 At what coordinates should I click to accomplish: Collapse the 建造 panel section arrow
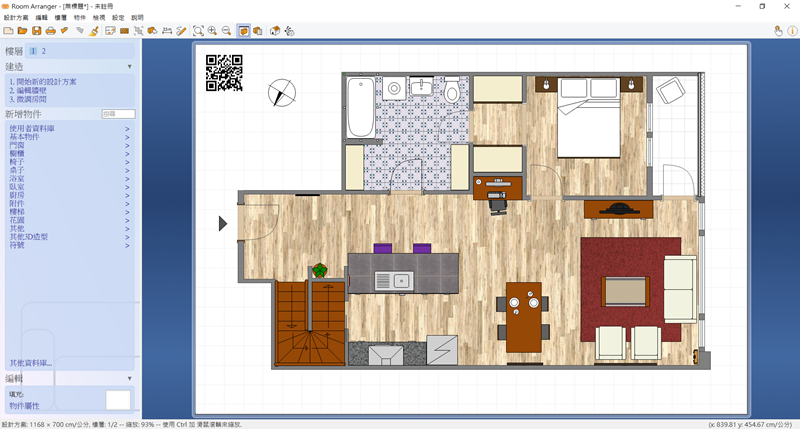tap(129, 67)
